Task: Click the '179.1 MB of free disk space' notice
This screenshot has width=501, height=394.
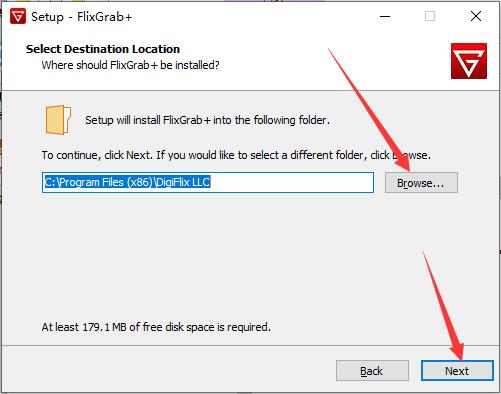Action: (x=156, y=327)
